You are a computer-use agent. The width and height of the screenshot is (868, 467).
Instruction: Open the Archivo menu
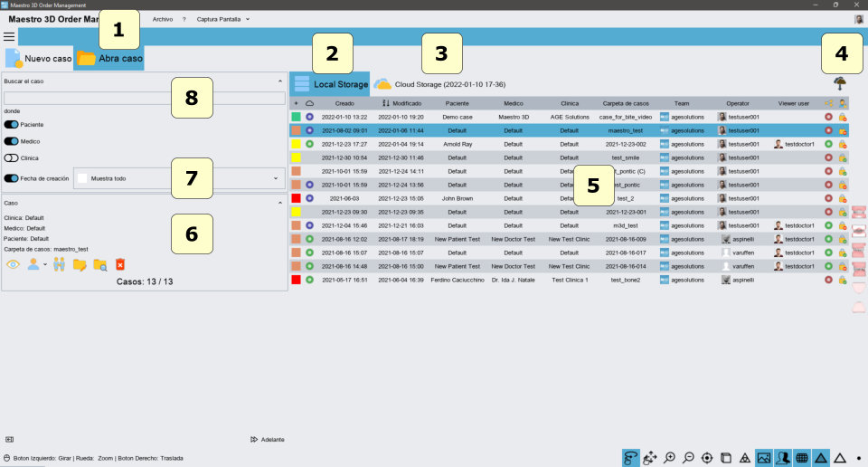tap(163, 19)
